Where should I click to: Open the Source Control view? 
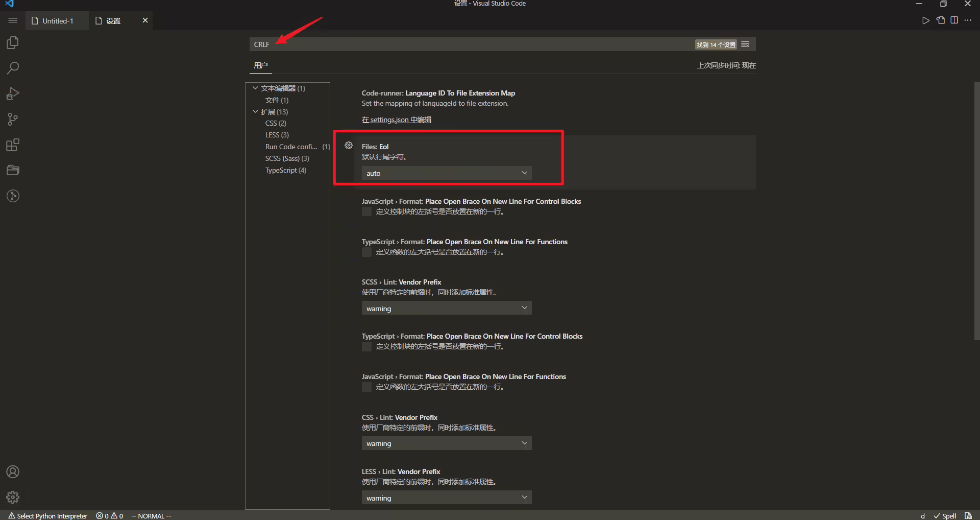tap(13, 120)
